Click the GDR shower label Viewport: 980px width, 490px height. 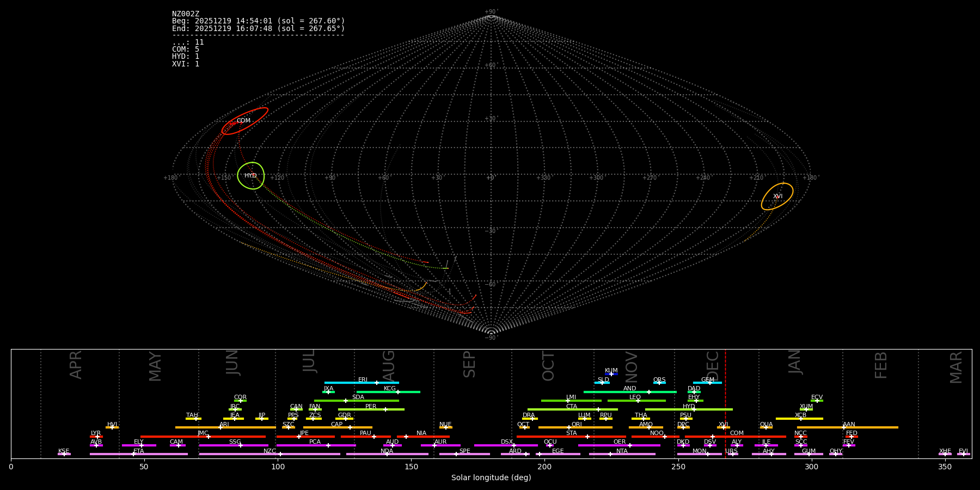pos(344,415)
